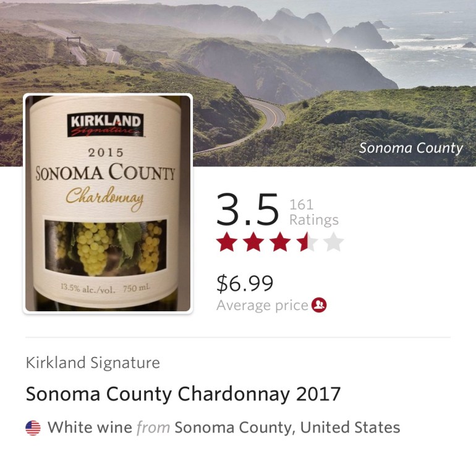Screen dimensions: 476x456
Task: Open the Chardonnay bottle photo thumbnail
Action: (108, 204)
